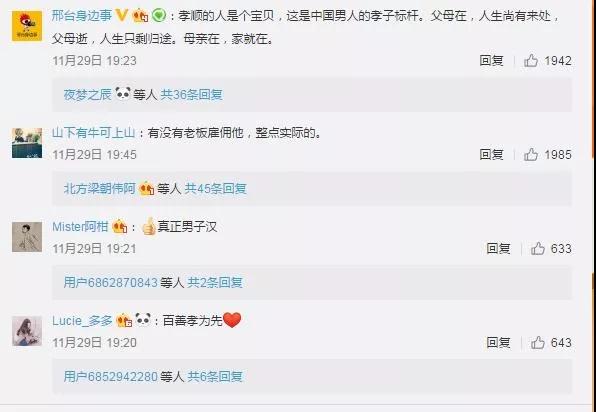Click the member badge next to Mister阿柑
This screenshot has width=596, height=412.
pyautogui.click(x=119, y=226)
